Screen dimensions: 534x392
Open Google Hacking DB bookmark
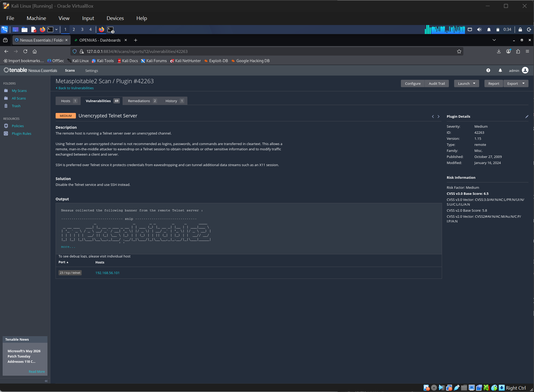tap(250, 61)
